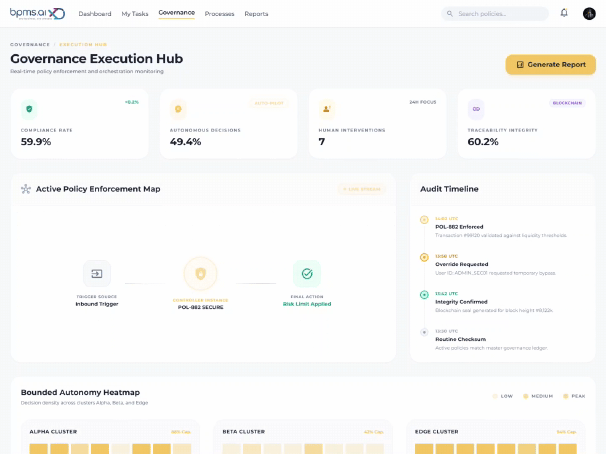Select the Inbound Trigger node icon
The image size is (606, 454).
click(x=97, y=274)
